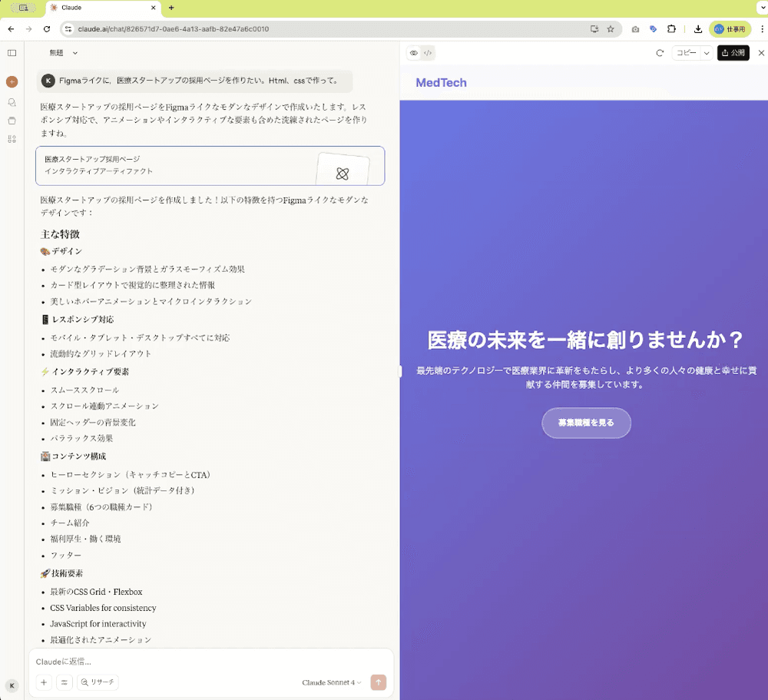Open the tools settings sliders icon in the composer
This screenshot has height=700, width=768.
[65, 682]
